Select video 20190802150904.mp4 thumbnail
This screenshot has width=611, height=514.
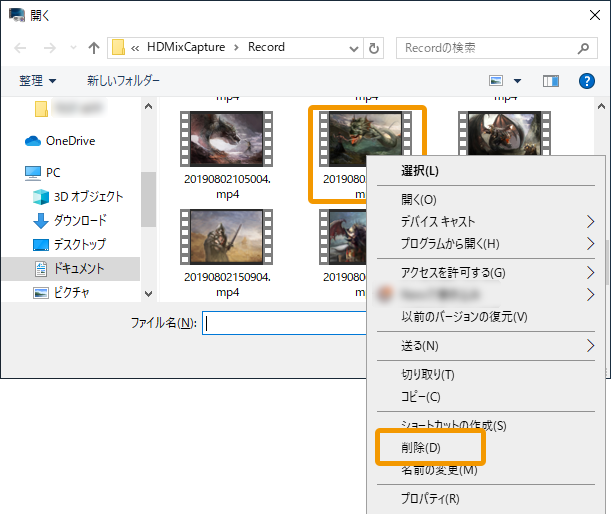(226, 237)
